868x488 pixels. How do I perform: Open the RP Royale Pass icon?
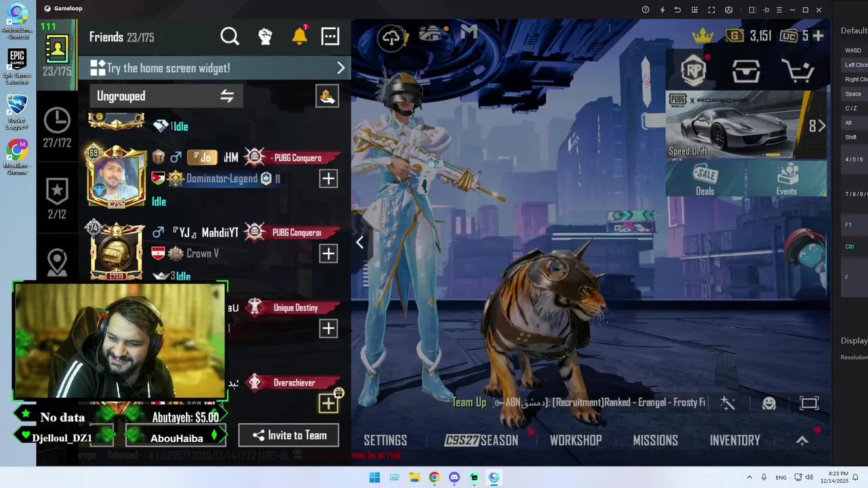pos(694,70)
